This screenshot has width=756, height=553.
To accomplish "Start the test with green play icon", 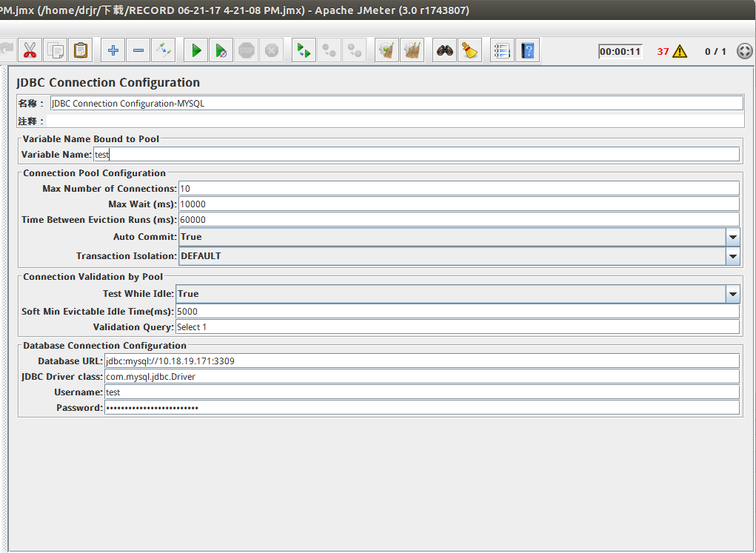I will point(196,50).
